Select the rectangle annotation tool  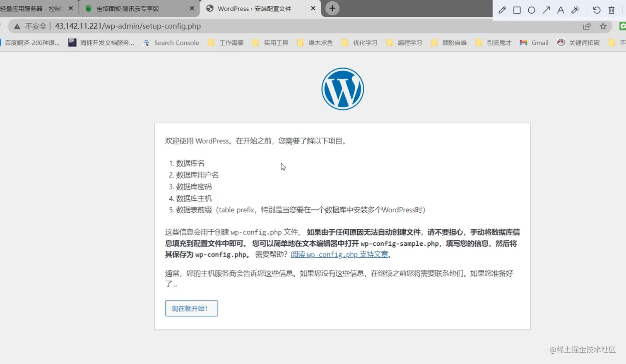pyautogui.click(x=517, y=10)
